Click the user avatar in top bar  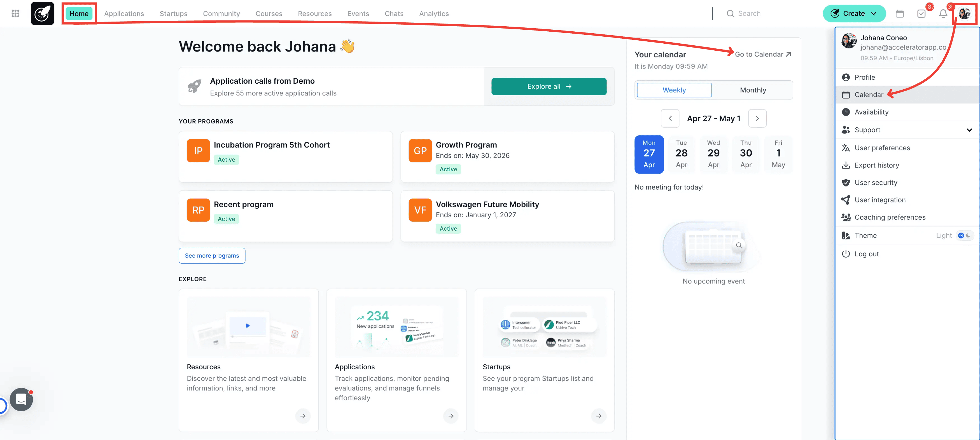[x=964, y=14]
